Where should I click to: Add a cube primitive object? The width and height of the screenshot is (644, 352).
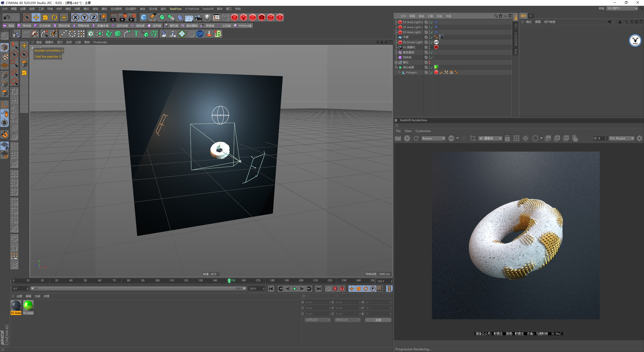point(144,17)
